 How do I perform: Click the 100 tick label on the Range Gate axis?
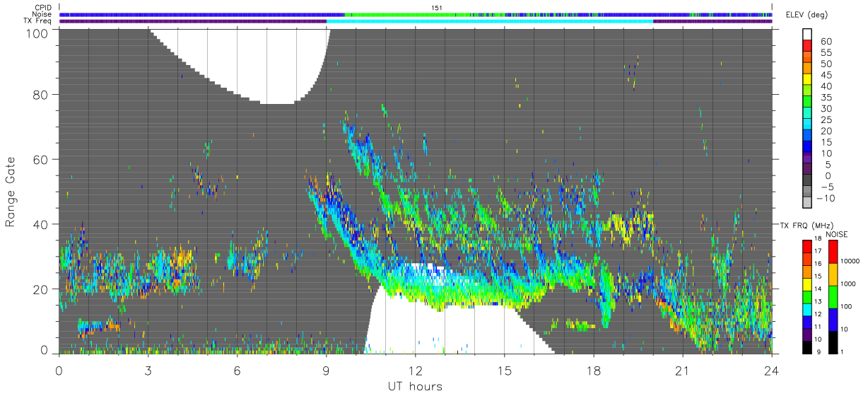point(37,33)
